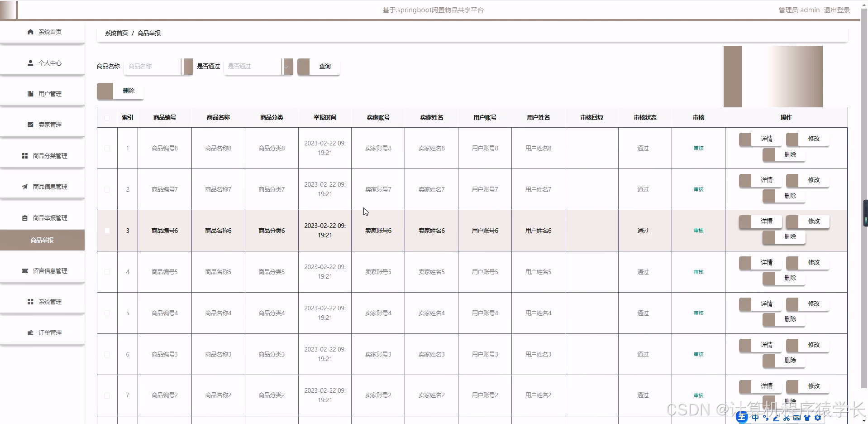Click 修改 for row 商品编号4
The height and width of the screenshot is (424, 868).
pyautogui.click(x=808, y=304)
